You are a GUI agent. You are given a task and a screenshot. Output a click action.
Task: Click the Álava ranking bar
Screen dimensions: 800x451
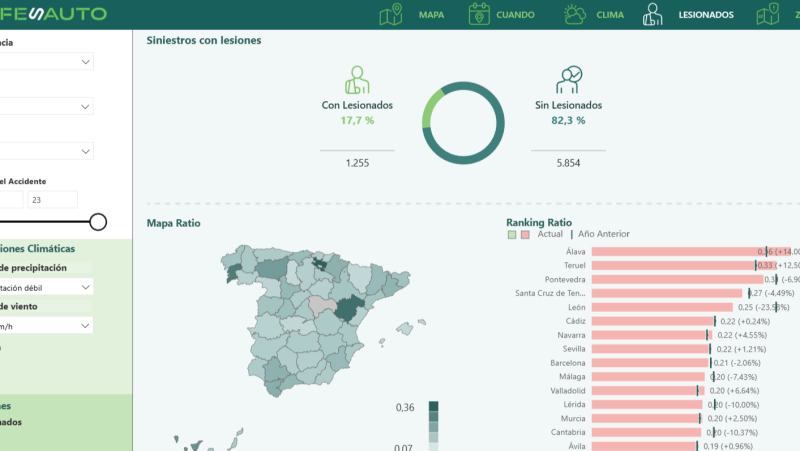coord(691,252)
